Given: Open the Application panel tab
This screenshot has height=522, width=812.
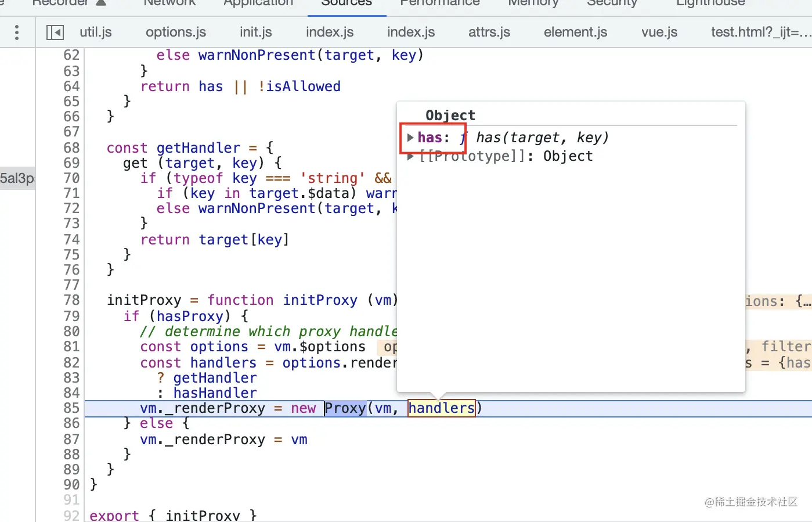Looking at the screenshot, I should coord(258,3).
